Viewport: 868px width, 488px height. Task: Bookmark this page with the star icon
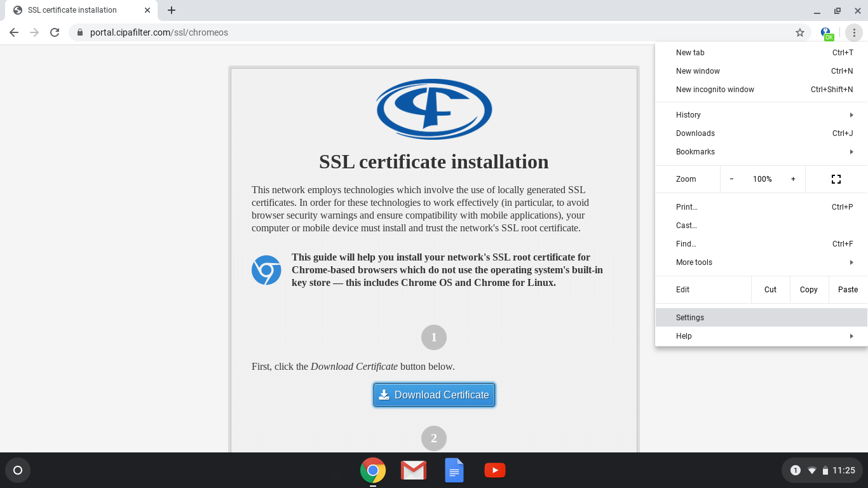pyautogui.click(x=800, y=32)
